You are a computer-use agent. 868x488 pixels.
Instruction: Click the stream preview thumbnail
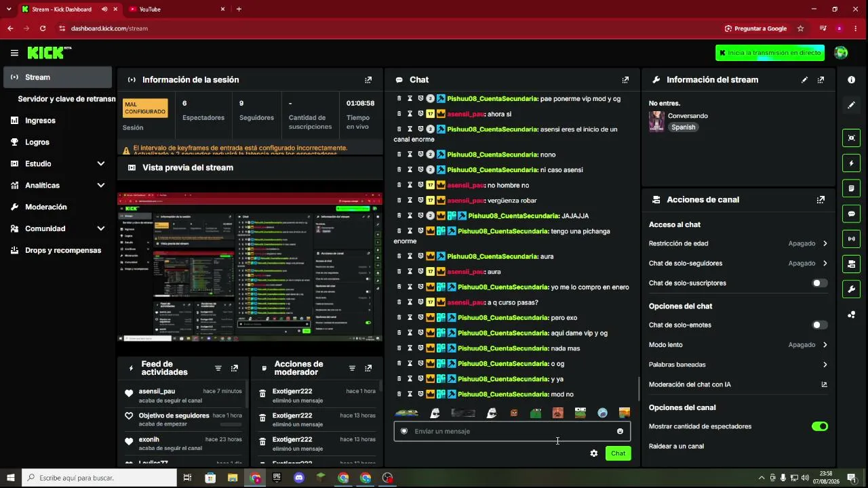(250, 268)
